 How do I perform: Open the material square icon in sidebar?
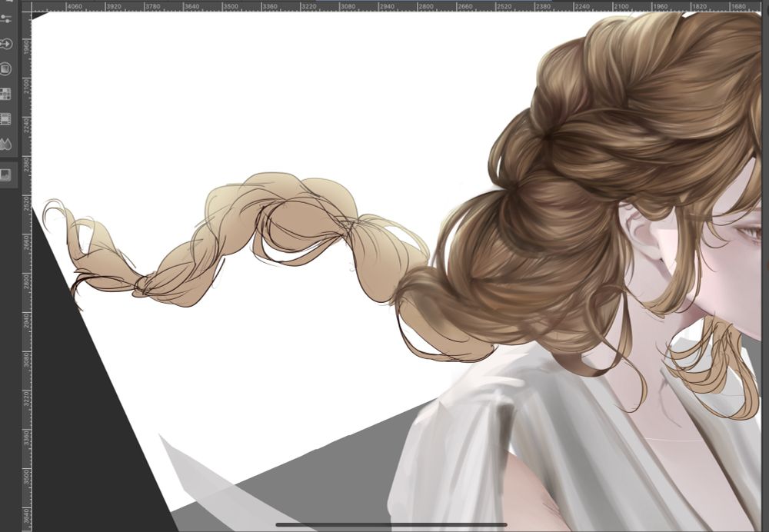tap(6, 68)
